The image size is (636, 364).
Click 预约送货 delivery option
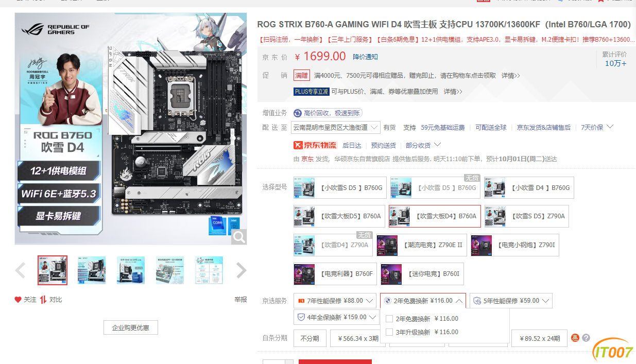click(384, 145)
